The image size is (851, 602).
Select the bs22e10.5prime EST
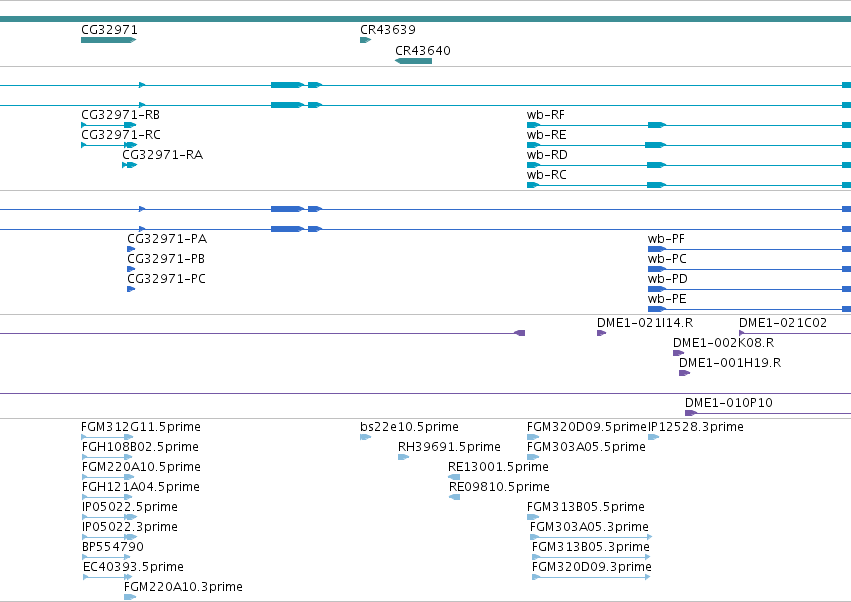point(365,437)
